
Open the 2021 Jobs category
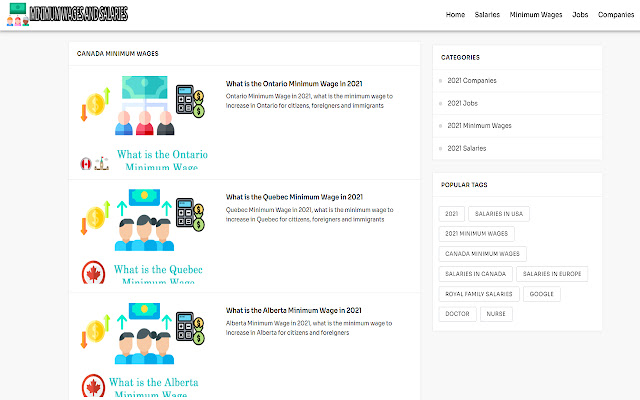(462, 103)
